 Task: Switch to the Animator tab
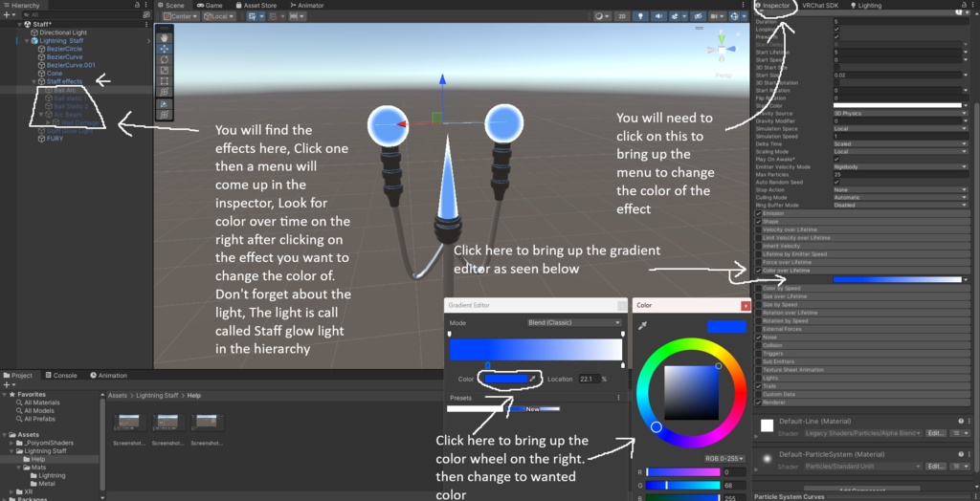coord(306,5)
